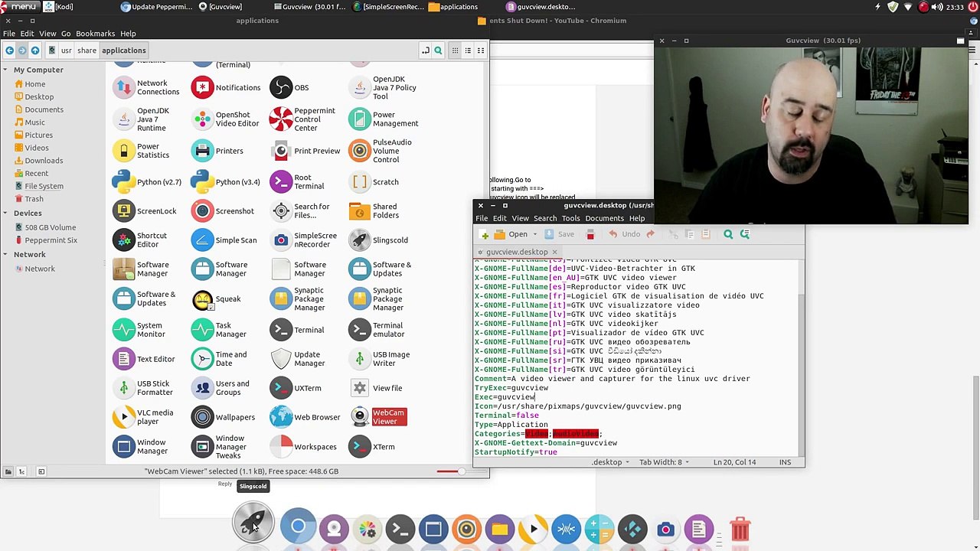Open Downloads in sidebar
The height and width of the screenshot is (551, 980).
click(x=44, y=161)
